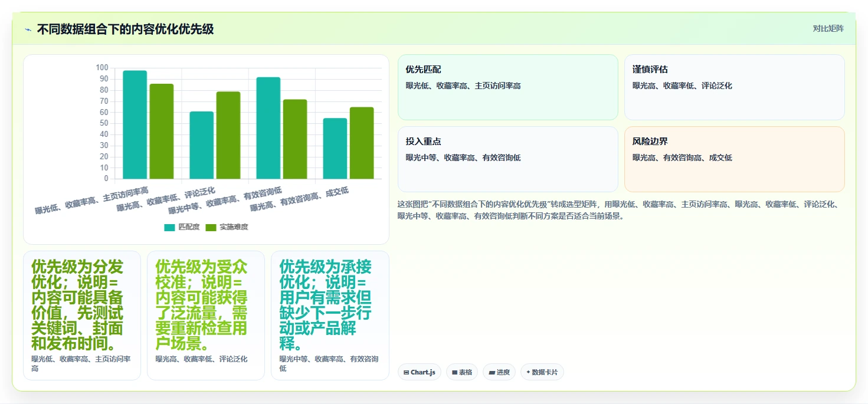Toggle the 实施难度 legend item
The width and height of the screenshot is (868, 404).
227,227
